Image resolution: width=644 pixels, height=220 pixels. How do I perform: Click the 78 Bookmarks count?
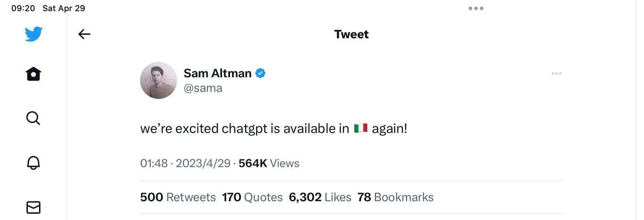coord(395,197)
